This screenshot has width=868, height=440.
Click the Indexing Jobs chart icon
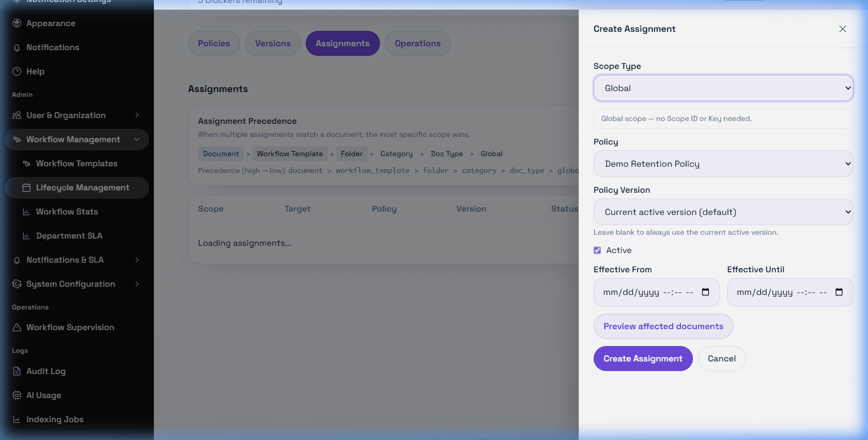(x=17, y=419)
